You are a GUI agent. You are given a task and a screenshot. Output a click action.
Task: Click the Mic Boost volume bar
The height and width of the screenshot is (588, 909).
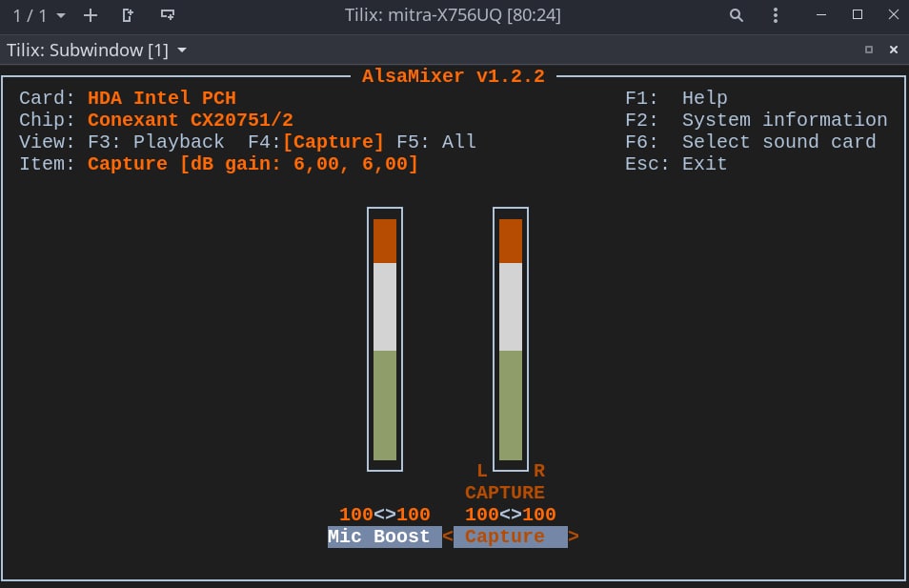tap(385, 339)
